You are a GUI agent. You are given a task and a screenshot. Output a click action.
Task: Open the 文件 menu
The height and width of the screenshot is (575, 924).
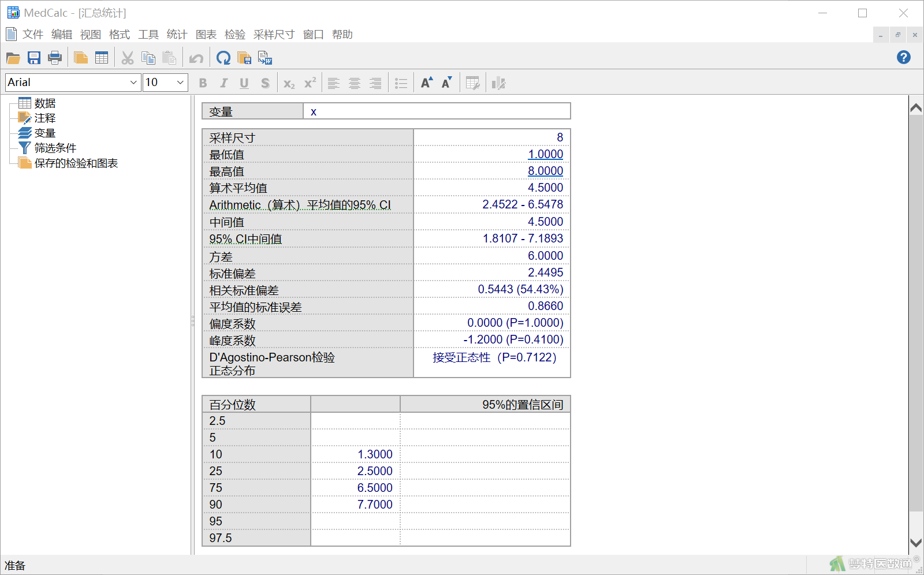(x=33, y=35)
